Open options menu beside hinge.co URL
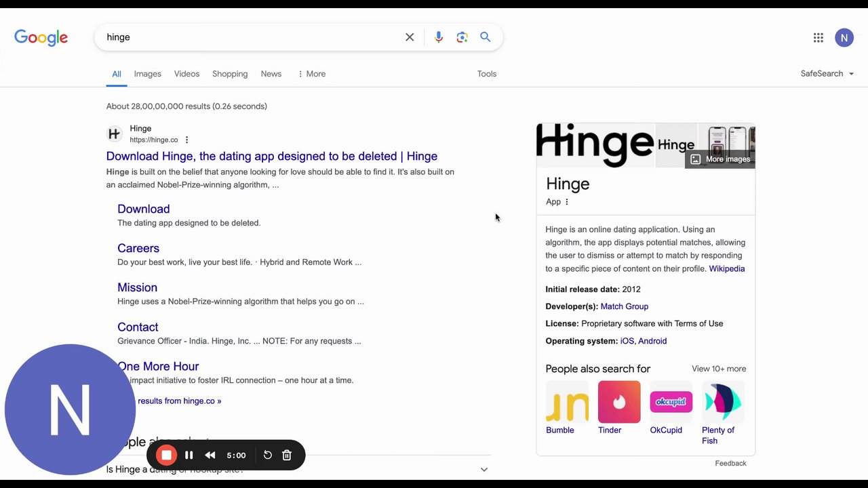The image size is (868, 488). (x=186, y=140)
